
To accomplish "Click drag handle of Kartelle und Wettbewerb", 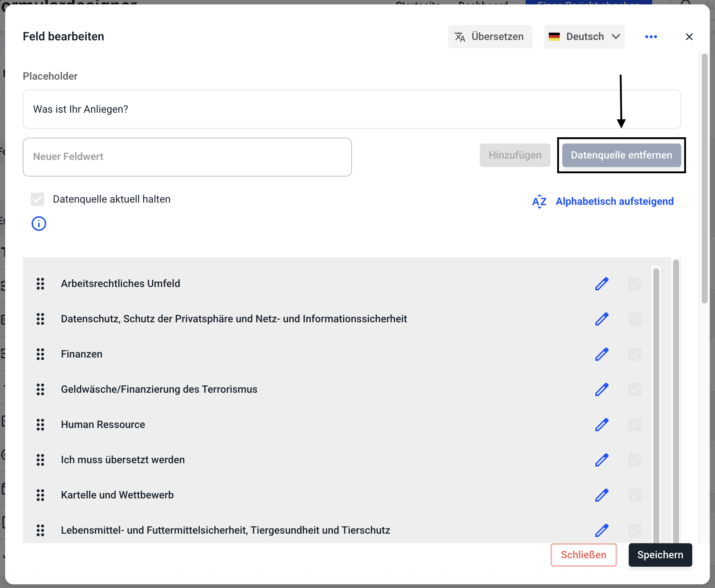I will pyautogui.click(x=40, y=495).
